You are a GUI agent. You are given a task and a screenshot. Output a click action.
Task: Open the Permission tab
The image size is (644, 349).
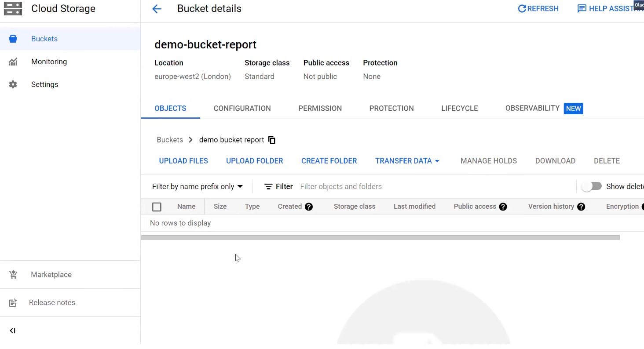pyautogui.click(x=320, y=108)
